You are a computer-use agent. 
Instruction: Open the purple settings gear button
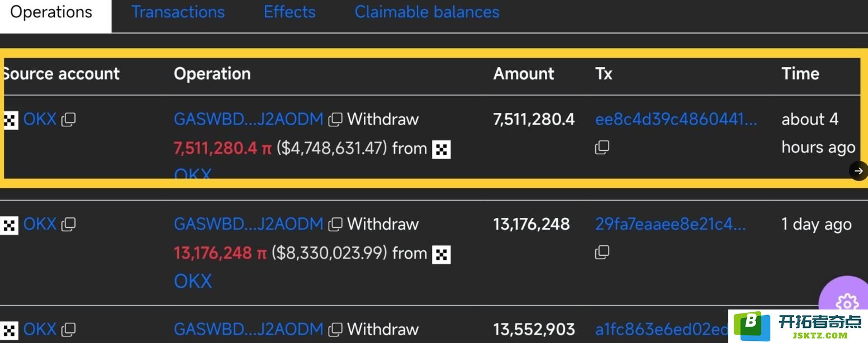[846, 302]
